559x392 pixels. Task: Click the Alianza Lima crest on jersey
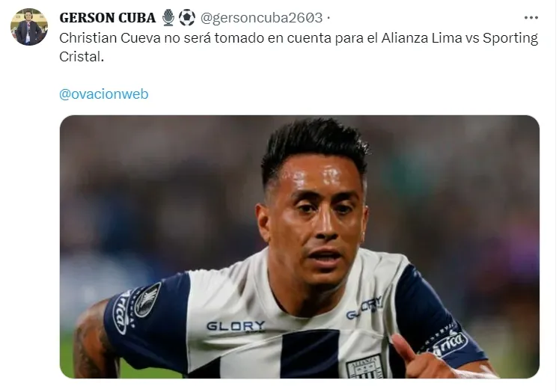(365, 367)
